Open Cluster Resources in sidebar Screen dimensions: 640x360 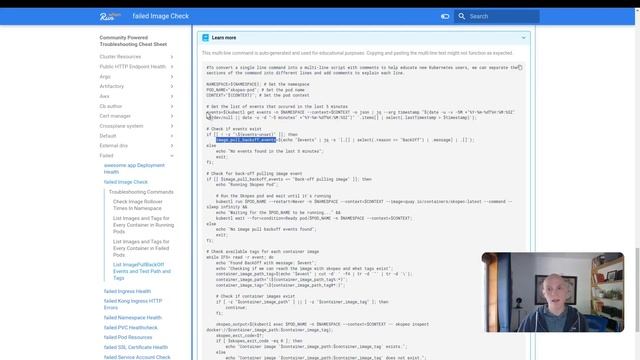pos(120,57)
